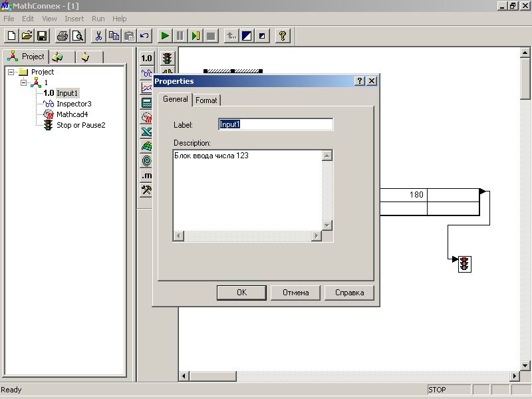
Task: Switch to the General tab in Properties
Action: (x=175, y=99)
